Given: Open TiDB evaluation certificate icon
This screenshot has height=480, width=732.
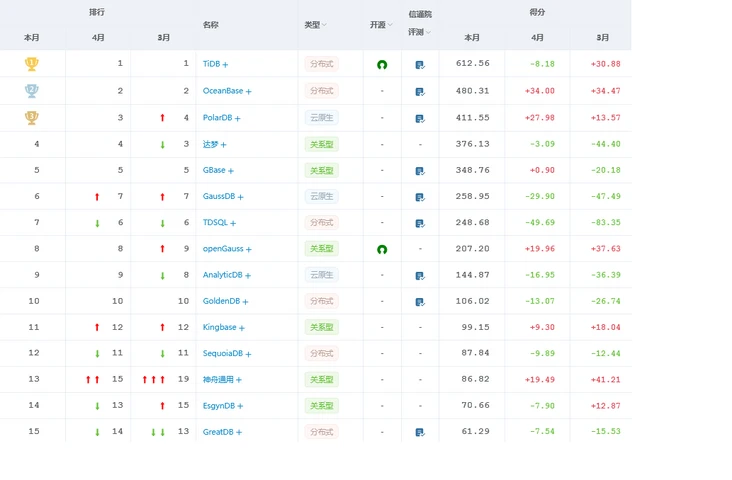Looking at the screenshot, I should coord(420,65).
